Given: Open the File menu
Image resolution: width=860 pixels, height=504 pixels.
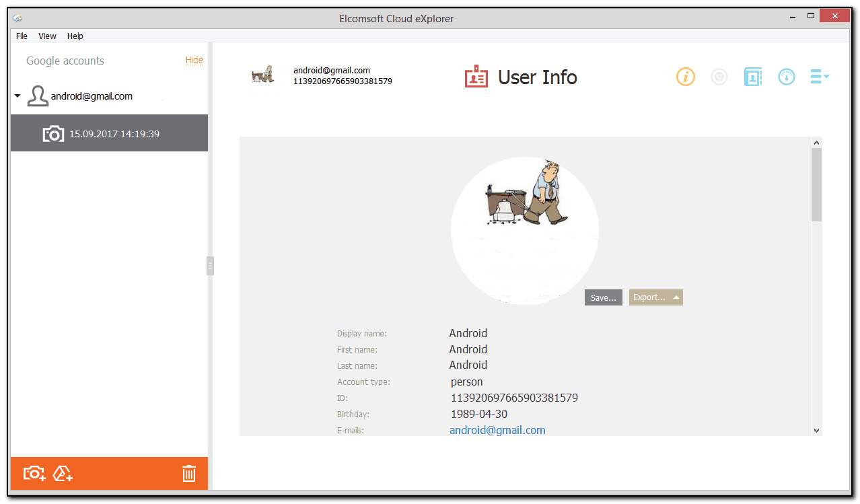Looking at the screenshot, I should tap(22, 36).
